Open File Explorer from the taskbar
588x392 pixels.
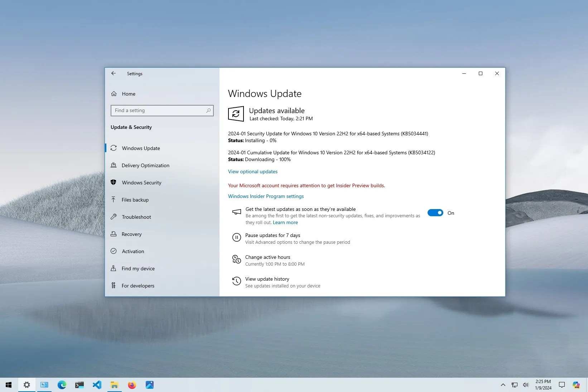coord(115,385)
